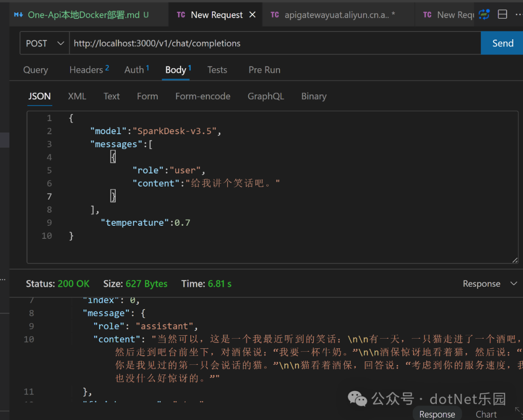
Task: Select the XML body type
Action: 77,96
